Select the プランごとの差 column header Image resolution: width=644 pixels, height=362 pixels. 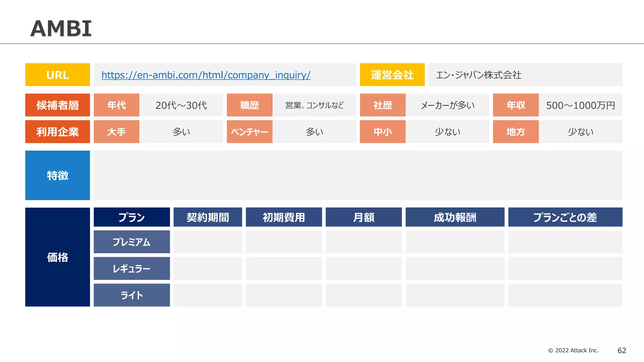565,217
